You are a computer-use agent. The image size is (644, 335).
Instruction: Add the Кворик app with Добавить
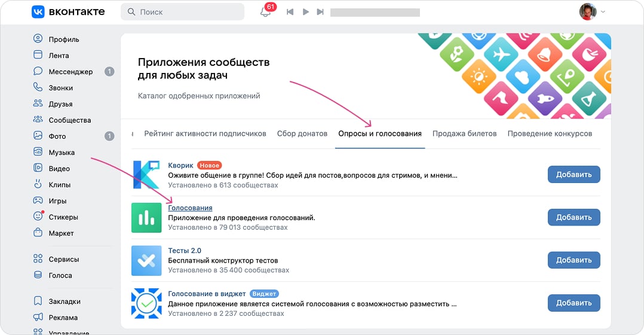point(574,174)
